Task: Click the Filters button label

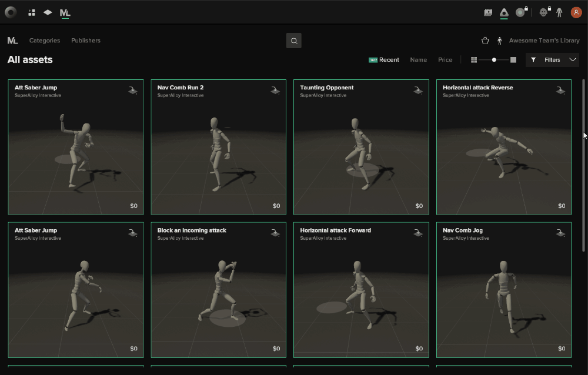Action: tap(552, 60)
